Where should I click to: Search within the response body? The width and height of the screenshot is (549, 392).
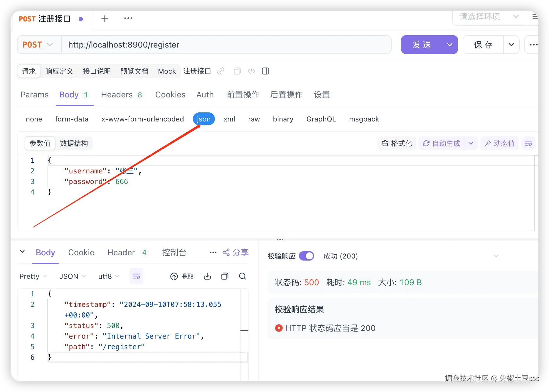(242, 276)
